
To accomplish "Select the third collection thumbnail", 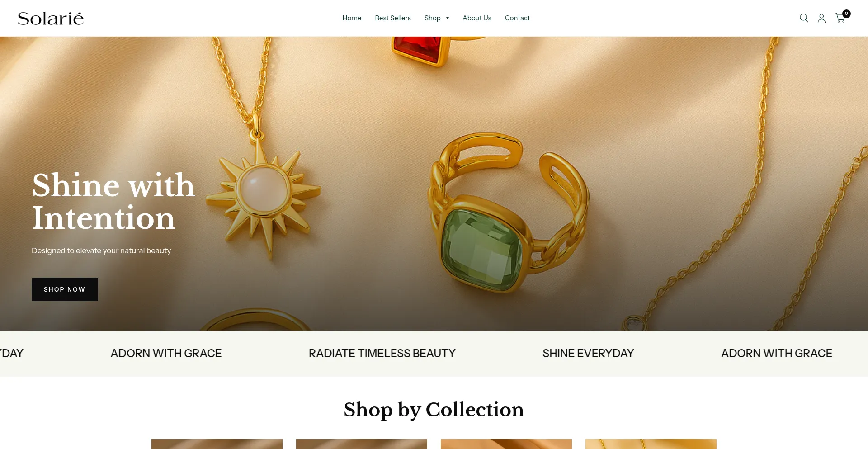I will tap(506, 444).
